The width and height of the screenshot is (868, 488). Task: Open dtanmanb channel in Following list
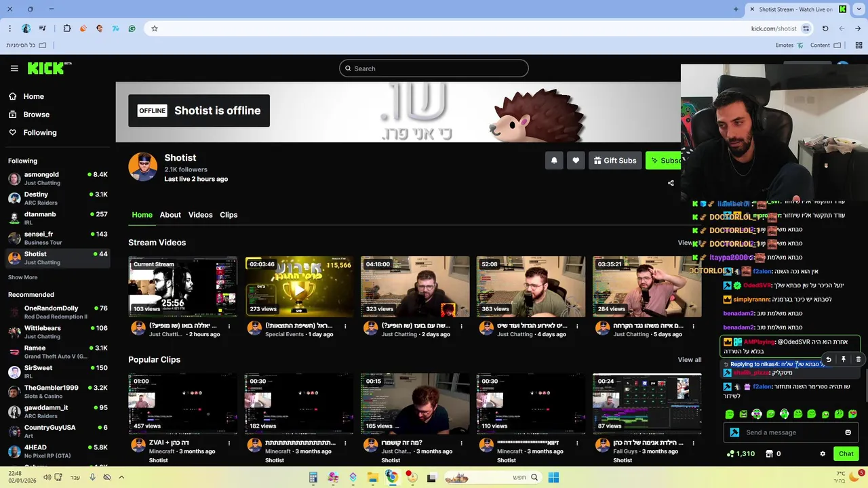[58, 218]
